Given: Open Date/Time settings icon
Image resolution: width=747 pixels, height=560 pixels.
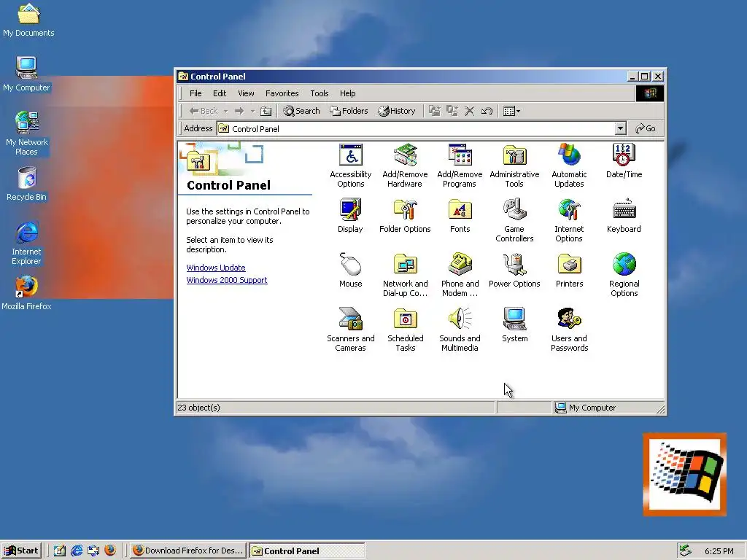Looking at the screenshot, I should 624,161.
